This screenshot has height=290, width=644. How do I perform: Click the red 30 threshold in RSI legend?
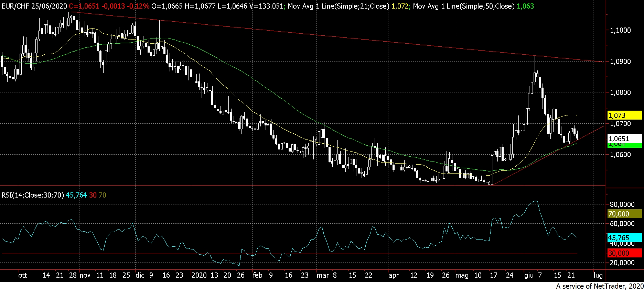coord(93,195)
